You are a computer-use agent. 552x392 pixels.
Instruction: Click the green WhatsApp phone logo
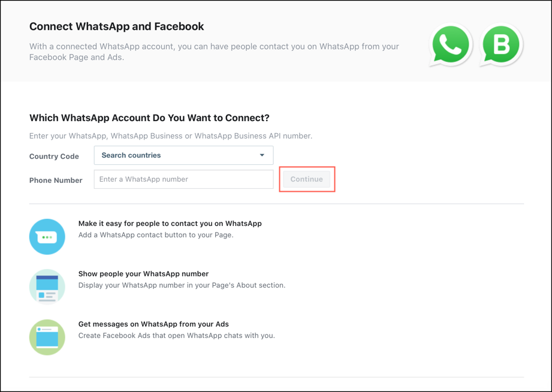pyautogui.click(x=451, y=45)
